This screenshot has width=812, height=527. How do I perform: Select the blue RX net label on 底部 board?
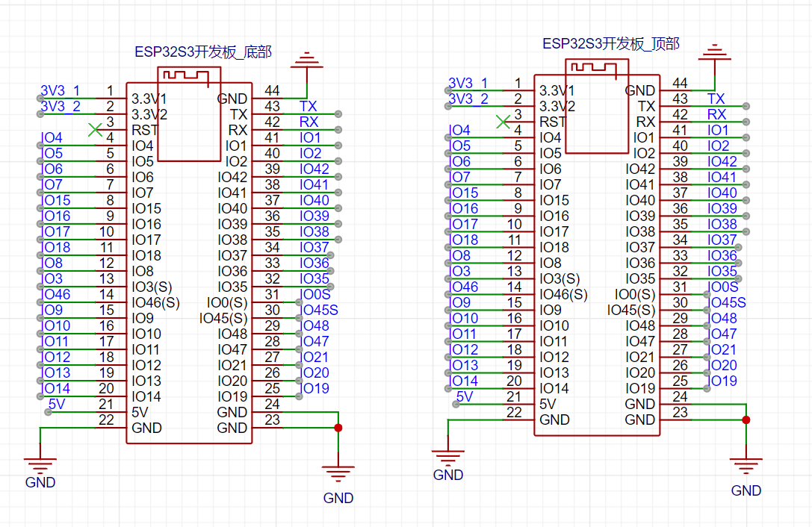309,122
